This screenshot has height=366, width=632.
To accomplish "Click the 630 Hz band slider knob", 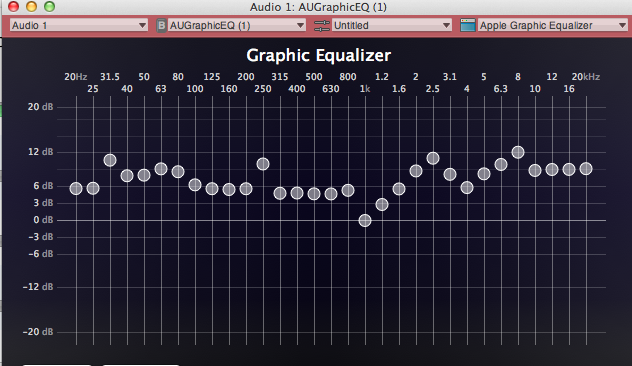I will coord(331,194).
